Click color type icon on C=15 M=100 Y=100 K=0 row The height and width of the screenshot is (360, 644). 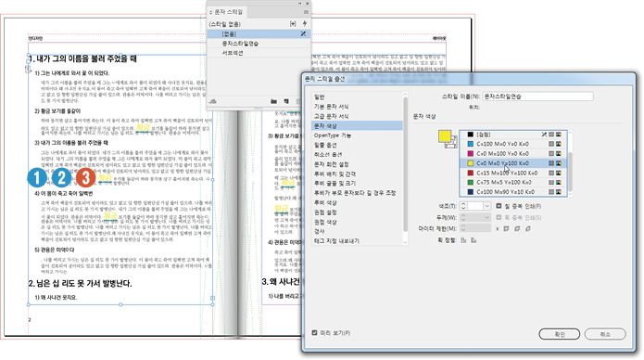551,173
